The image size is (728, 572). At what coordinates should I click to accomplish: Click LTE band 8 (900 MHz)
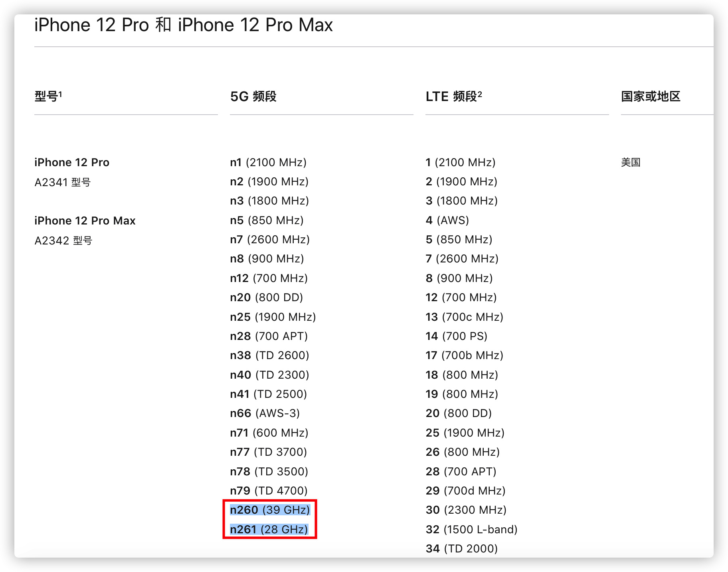coord(459,278)
